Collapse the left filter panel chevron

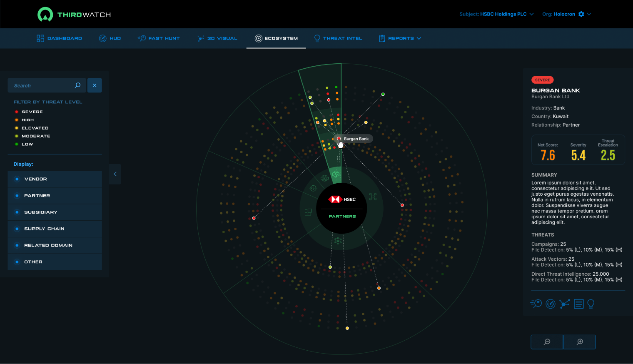(115, 174)
